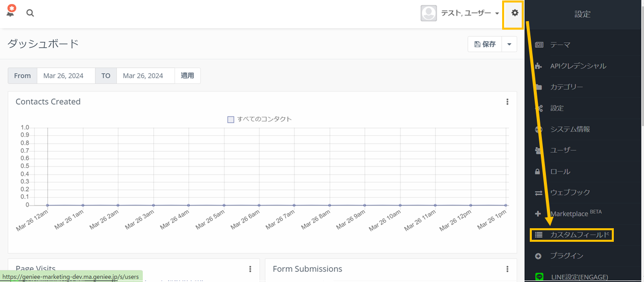Click the Mar 26 12am chart data point
644x282 pixels.
[x=47, y=205]
